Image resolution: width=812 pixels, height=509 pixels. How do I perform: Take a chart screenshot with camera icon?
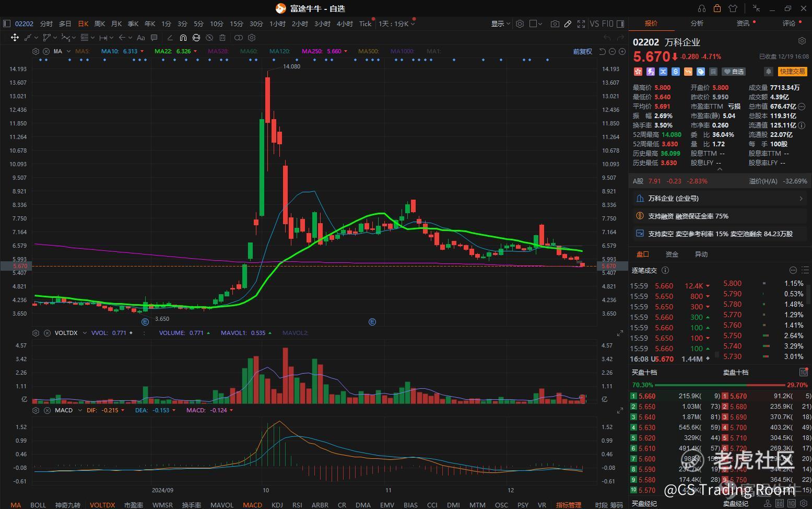[555, 24]
